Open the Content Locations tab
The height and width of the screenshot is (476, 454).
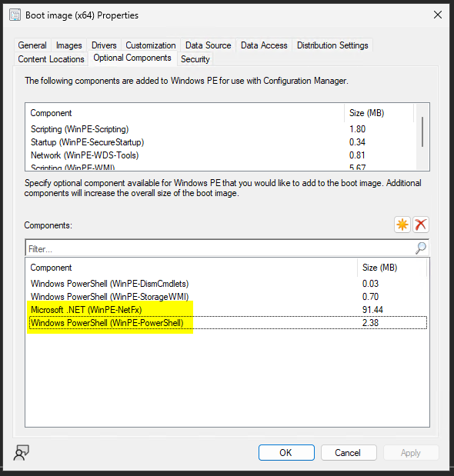[x=51, y=59]
